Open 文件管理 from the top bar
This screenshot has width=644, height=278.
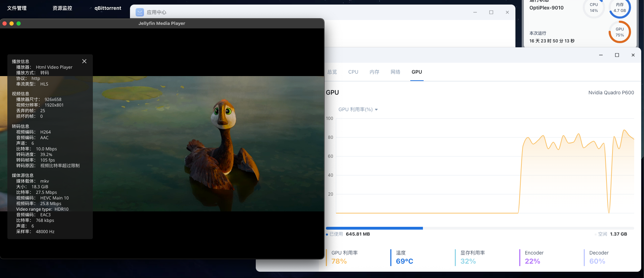click(x=17, y=8)
